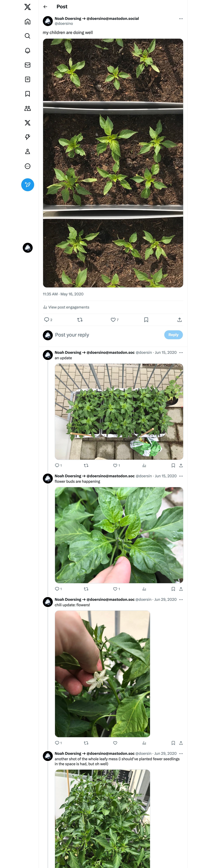Open the Messages envelope icon

[28, 65]
